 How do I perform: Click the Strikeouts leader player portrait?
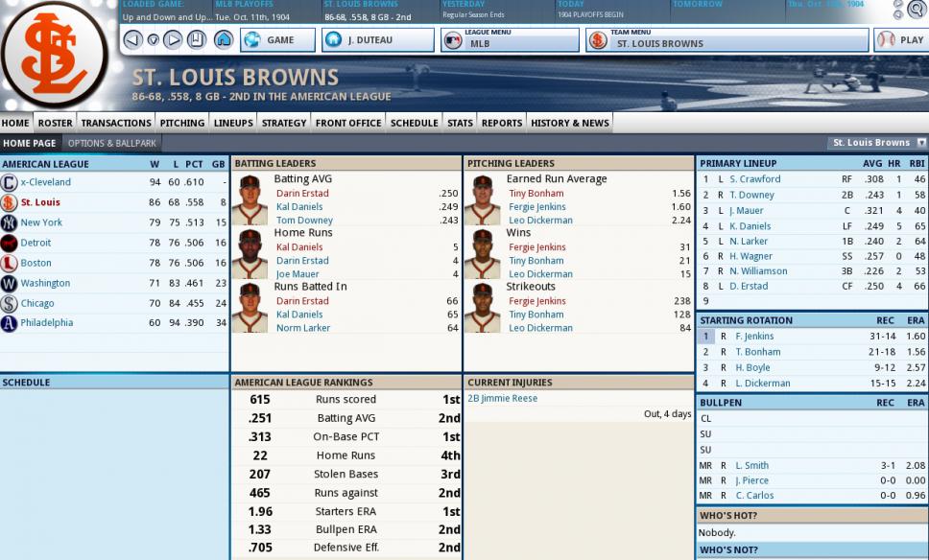(x=483, y=307)
